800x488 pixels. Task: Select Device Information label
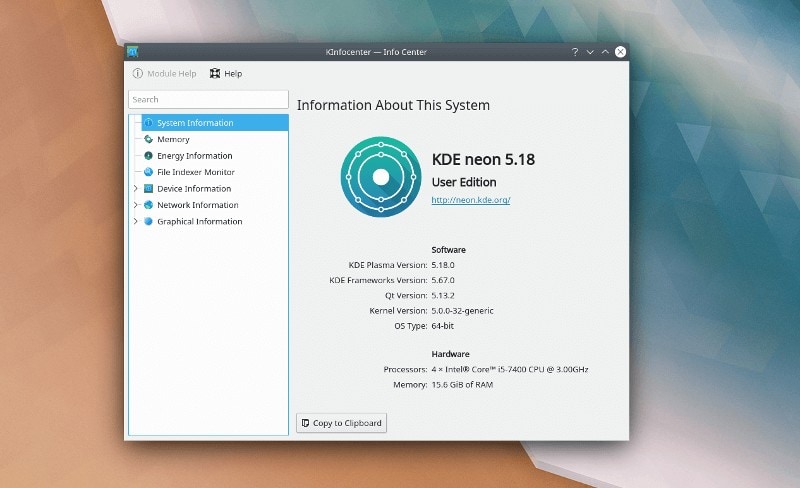pos(194,188)
